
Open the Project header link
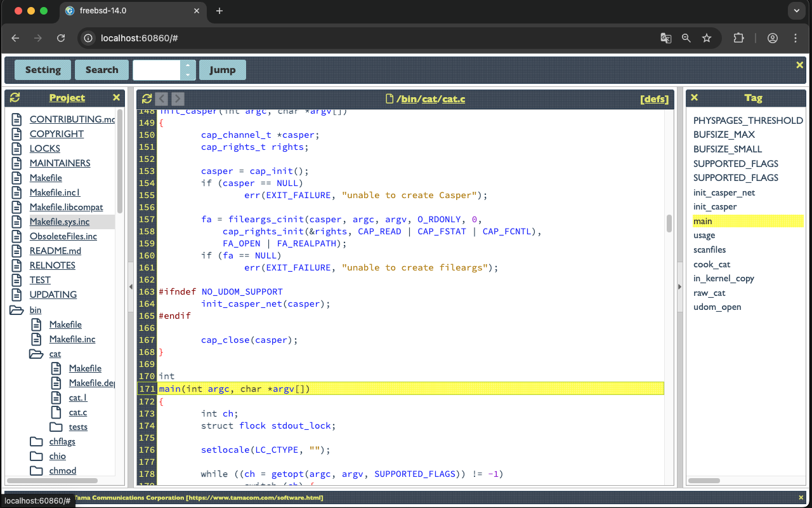[67, 98]
